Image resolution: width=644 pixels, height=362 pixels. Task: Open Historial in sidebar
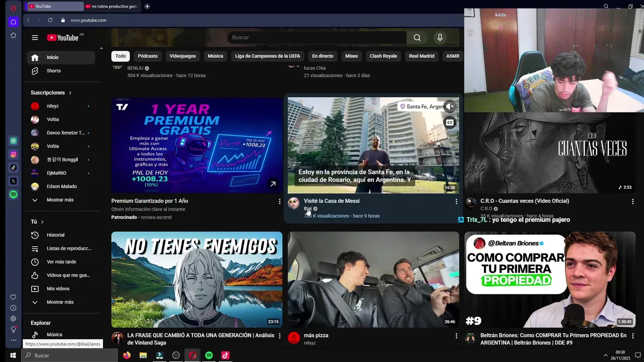(x=61, y=235)
